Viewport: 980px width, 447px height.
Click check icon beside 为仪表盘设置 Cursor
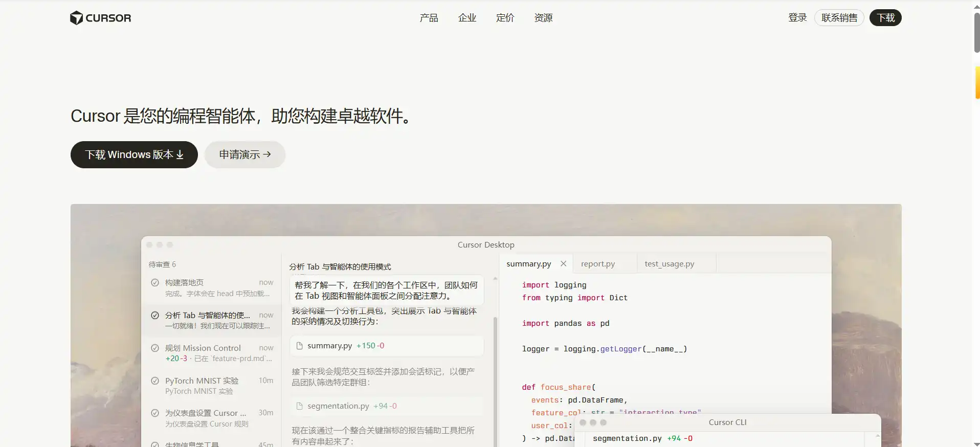pyautogui.click(x=155, y=413)
